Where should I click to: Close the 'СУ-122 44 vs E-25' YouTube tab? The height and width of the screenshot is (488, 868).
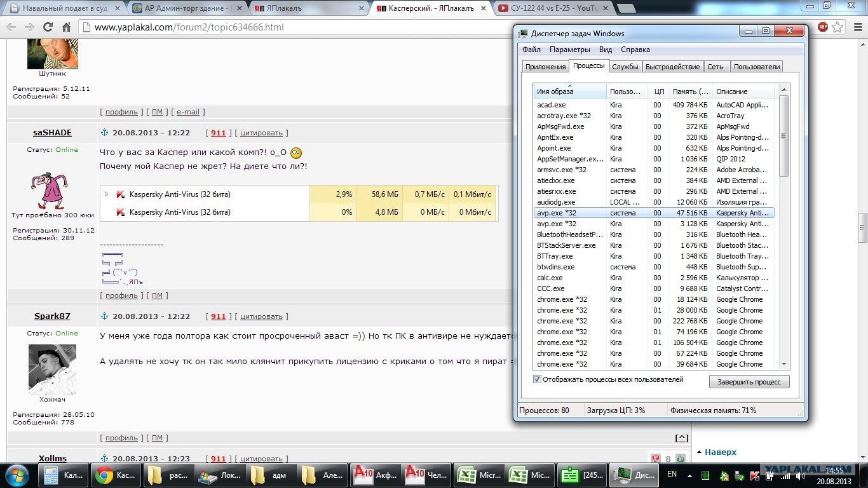pos(606,8)
